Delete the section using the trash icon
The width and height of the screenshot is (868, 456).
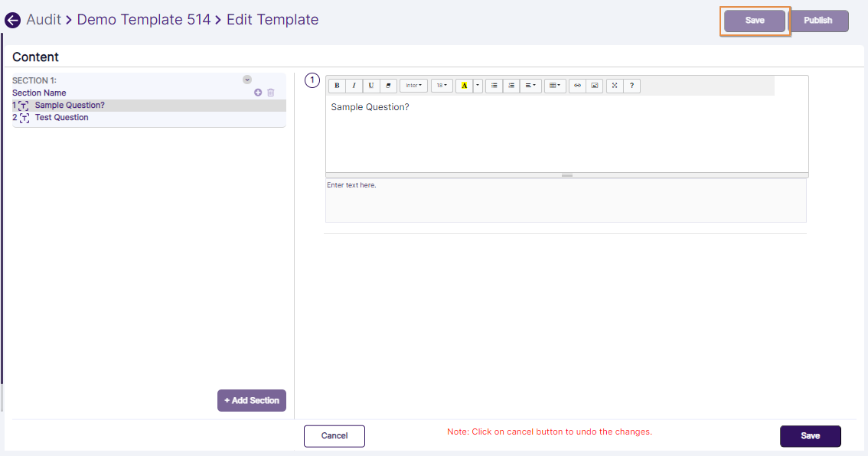[270, 92]
